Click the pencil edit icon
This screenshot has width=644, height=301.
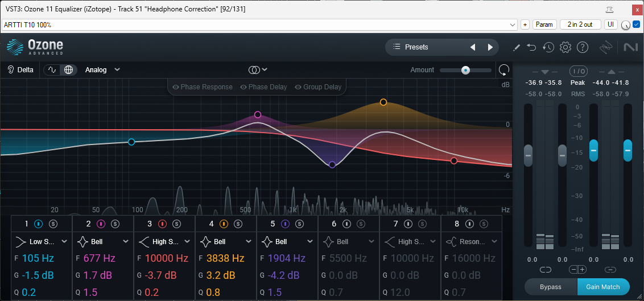[517, 48]
